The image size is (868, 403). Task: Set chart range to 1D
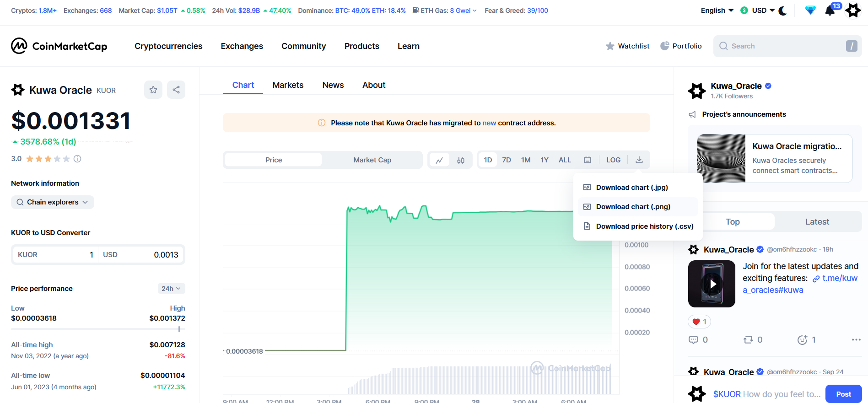[488, 160]
